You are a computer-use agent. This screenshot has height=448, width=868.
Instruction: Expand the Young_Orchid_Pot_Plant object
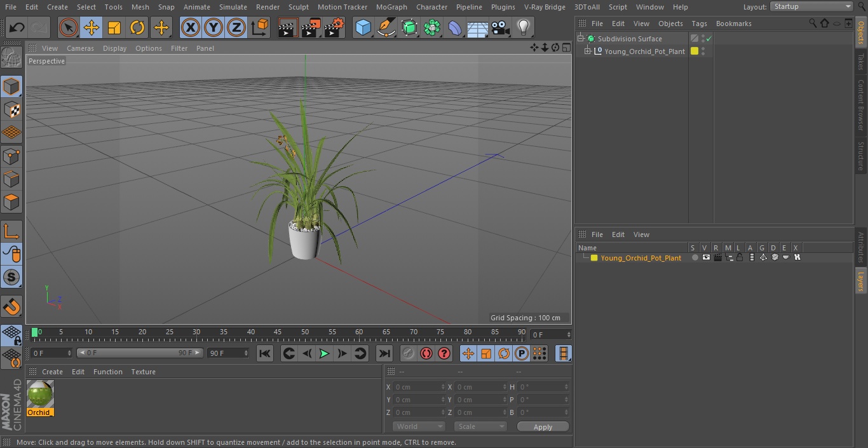[x=588, y=51]
